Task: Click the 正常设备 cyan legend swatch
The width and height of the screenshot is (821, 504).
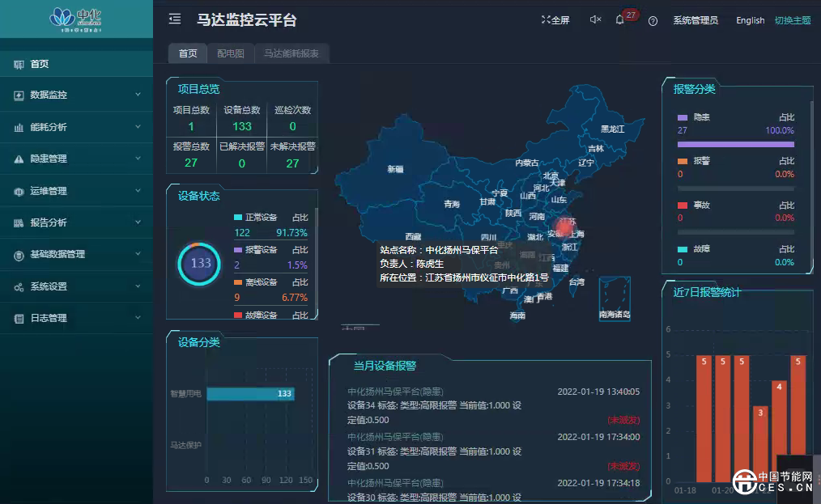Action: point(238,217)
